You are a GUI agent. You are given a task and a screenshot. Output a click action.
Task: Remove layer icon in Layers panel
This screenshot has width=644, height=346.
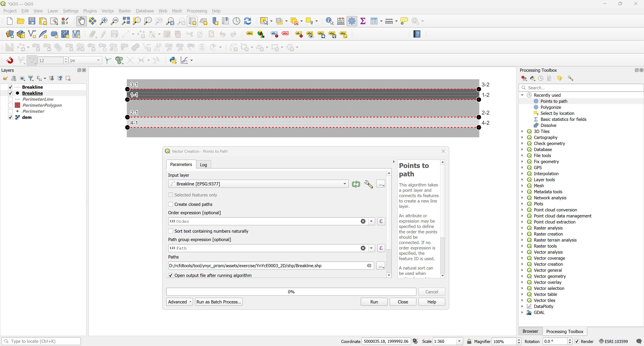coord(68,78)
